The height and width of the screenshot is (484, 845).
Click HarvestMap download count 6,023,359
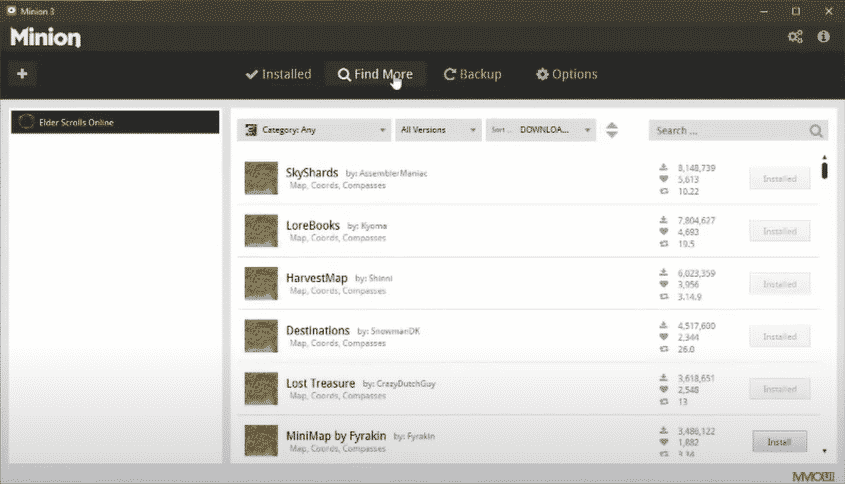(x=696, y=273)
